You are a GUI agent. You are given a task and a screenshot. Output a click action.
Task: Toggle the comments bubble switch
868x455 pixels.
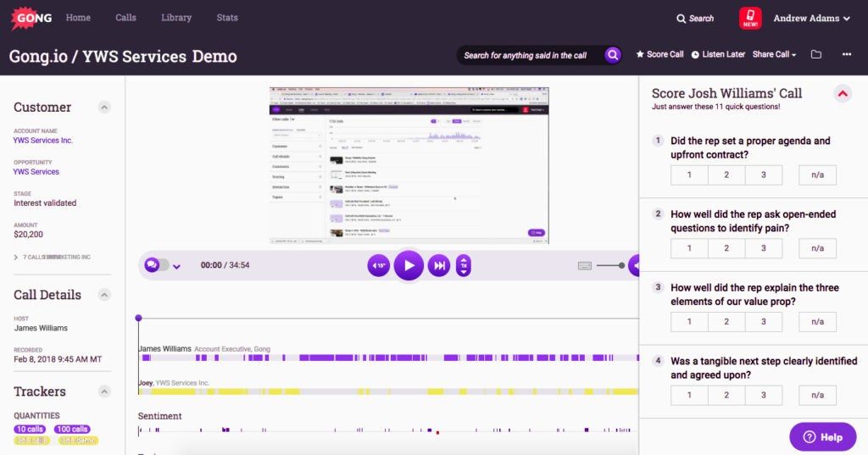coord(156,265)
